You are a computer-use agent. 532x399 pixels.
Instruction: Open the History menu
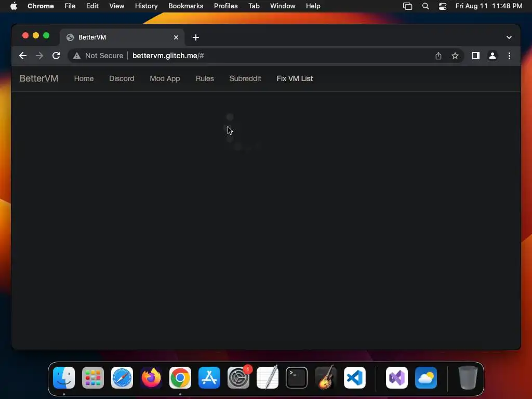click(146, 6)
